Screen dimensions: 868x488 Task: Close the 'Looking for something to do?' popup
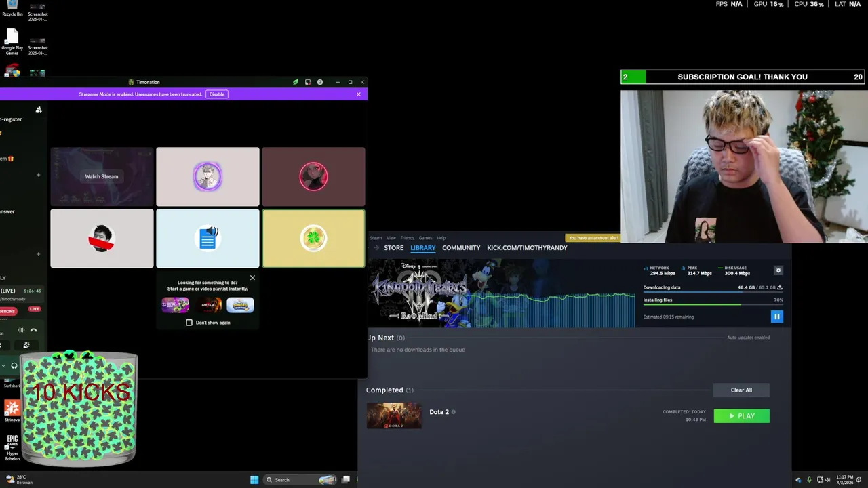point(252,278)
